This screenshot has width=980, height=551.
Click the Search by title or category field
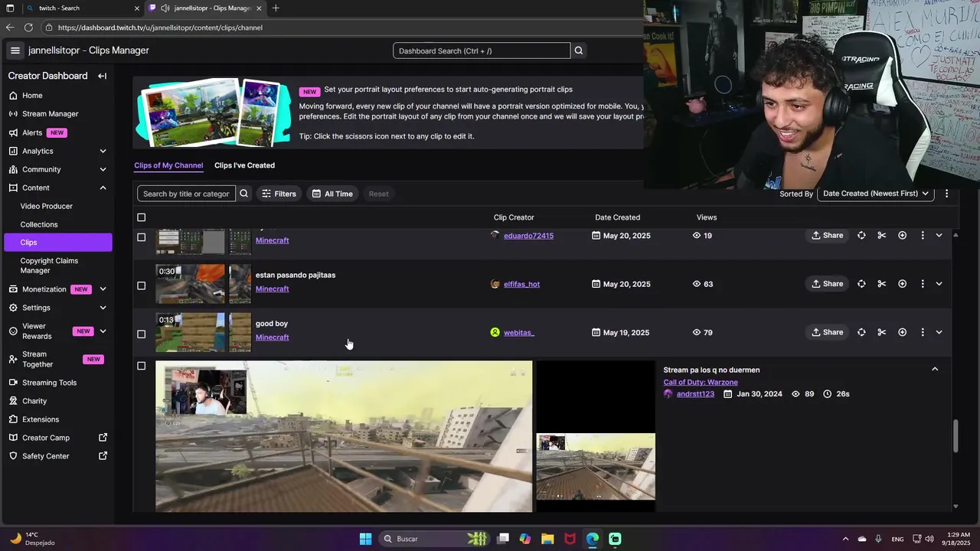click(186, 194)
